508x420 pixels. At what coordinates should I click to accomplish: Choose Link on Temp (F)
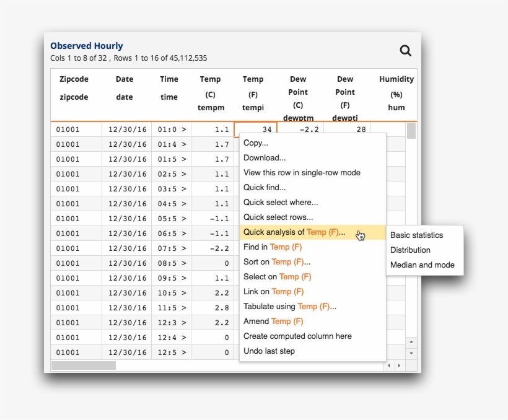point(313,292)
